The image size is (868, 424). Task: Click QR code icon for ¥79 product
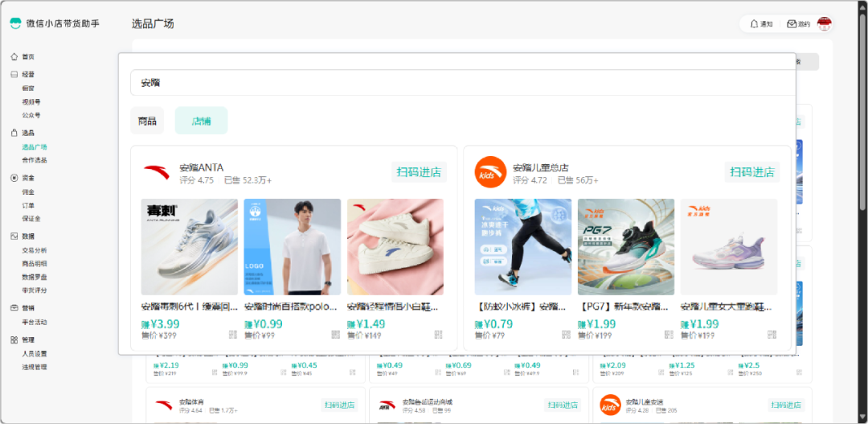pos(566,335)
